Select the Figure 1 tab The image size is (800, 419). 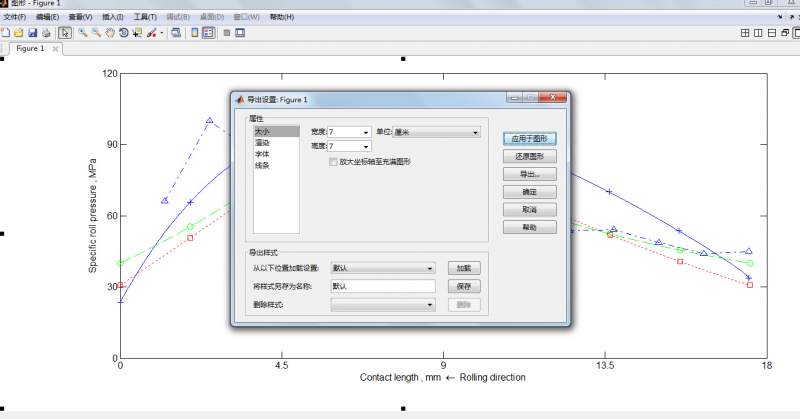point(30,48)
